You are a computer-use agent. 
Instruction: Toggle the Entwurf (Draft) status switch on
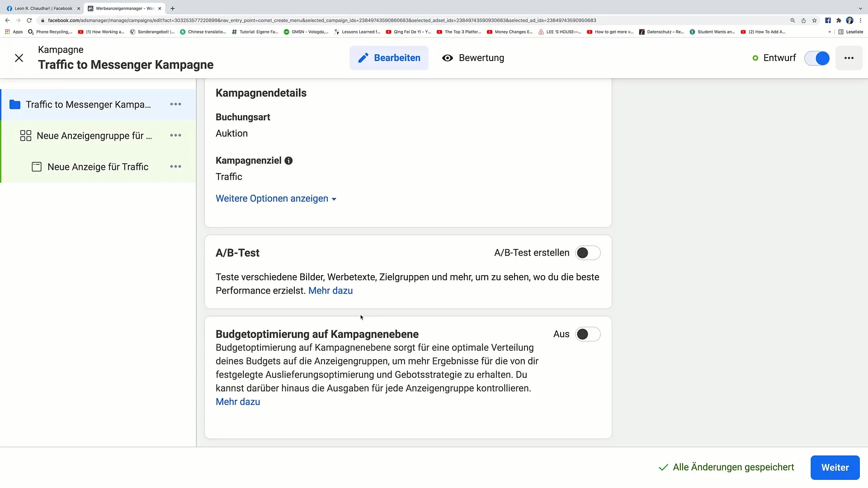pos(819,58)
